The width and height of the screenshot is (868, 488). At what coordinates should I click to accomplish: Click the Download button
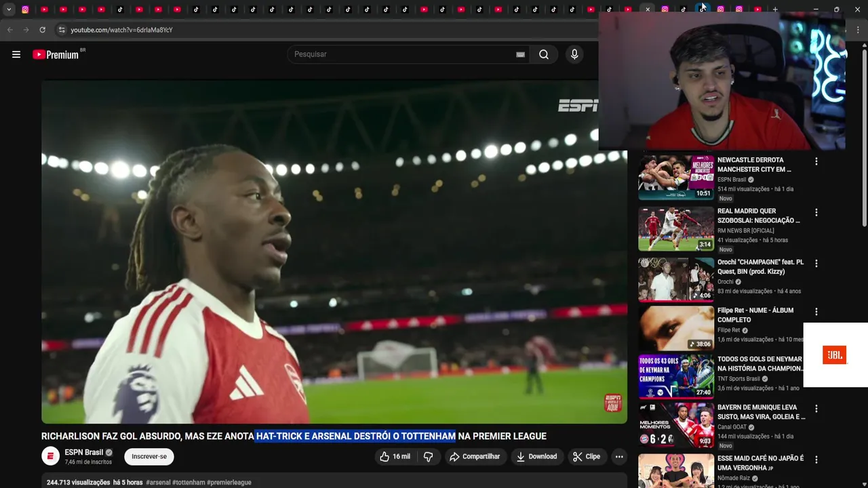tap(536, 457)
